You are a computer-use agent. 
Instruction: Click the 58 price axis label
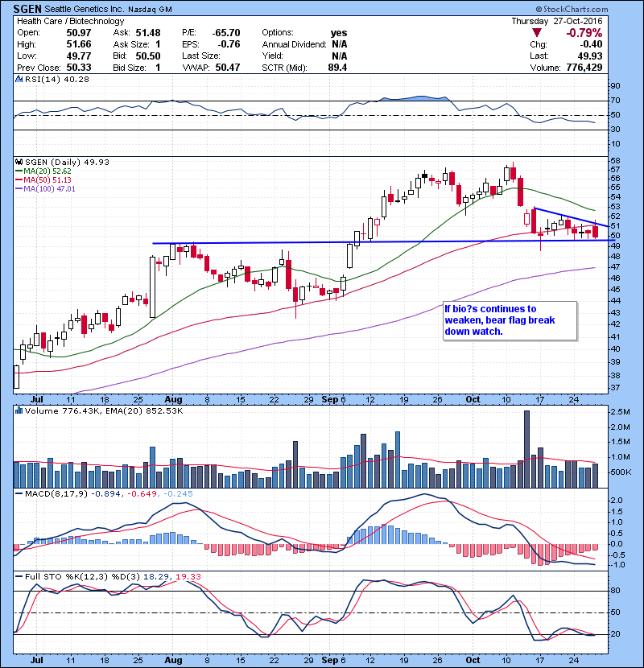615,161
